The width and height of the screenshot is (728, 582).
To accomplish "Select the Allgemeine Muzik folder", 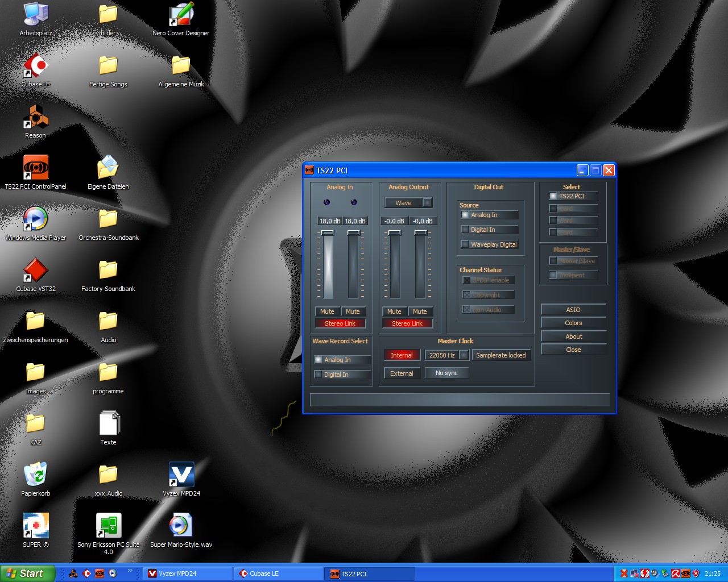I will (181, 70).
